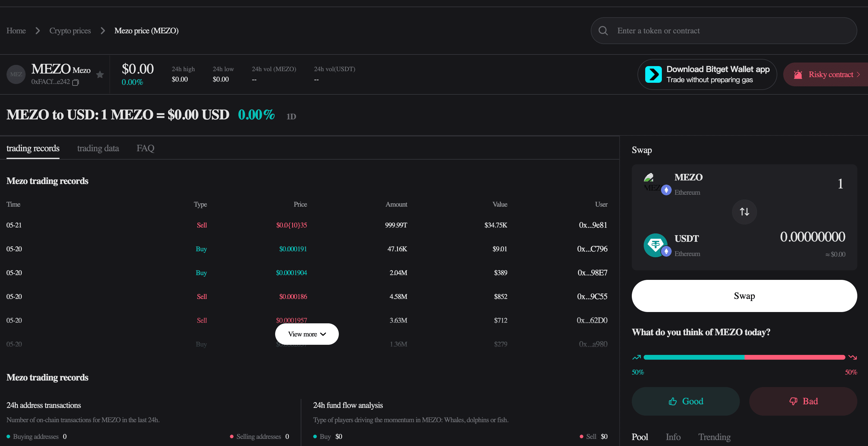868x446 pixels.
Task: Copy the MEZO contract address icon
Action: [x=76, y=82]
